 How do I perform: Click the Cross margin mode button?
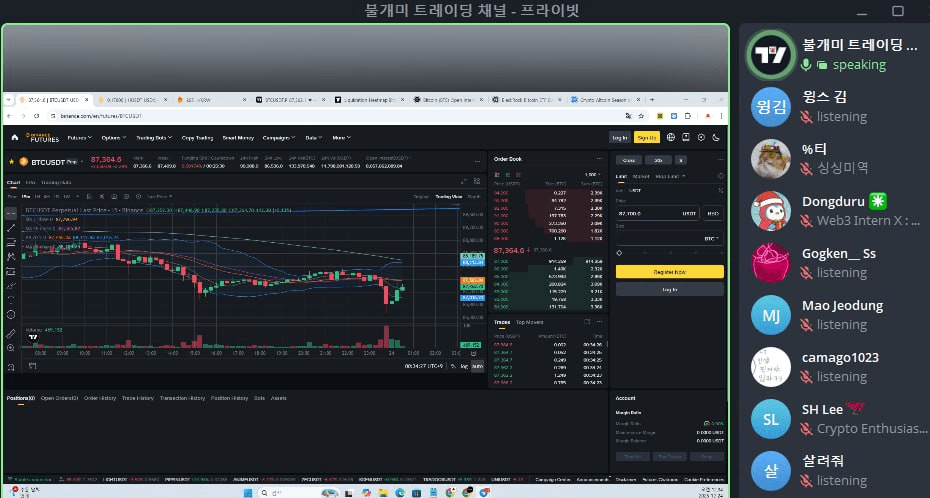[x=629, y=159]
